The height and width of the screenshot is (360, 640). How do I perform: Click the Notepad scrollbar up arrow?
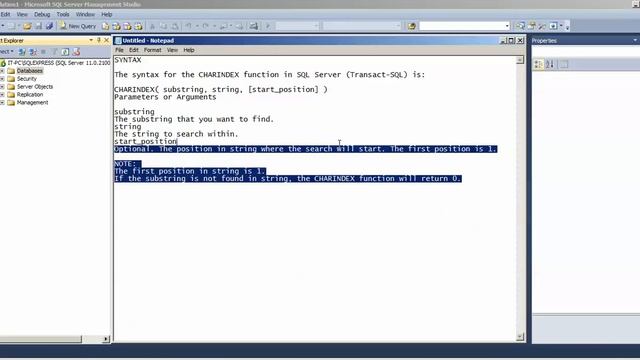(x=520, y=60)
